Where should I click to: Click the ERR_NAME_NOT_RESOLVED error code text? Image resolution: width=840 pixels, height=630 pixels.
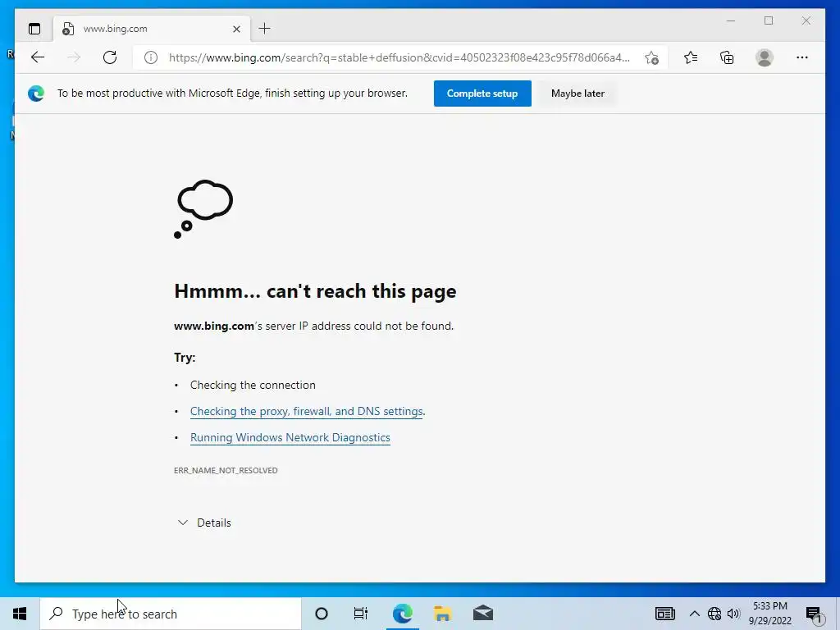(226, 470)
